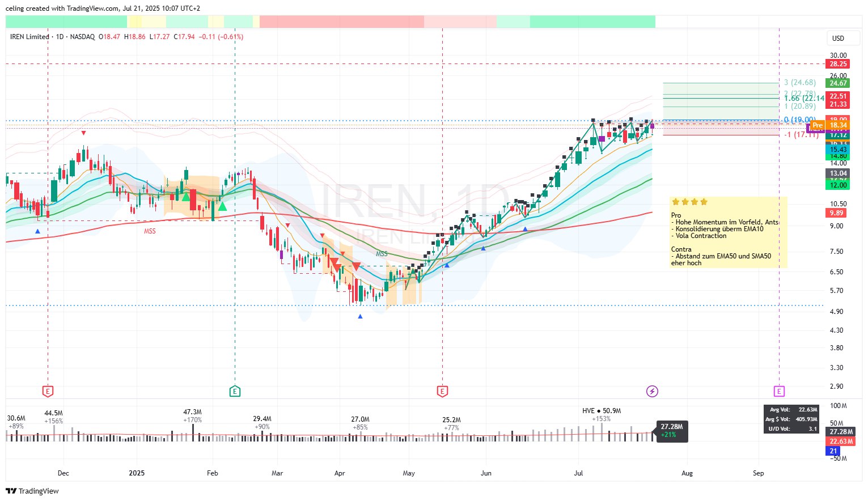Select the 28.25 red price label
868x501 pixels.
(838, 64)
